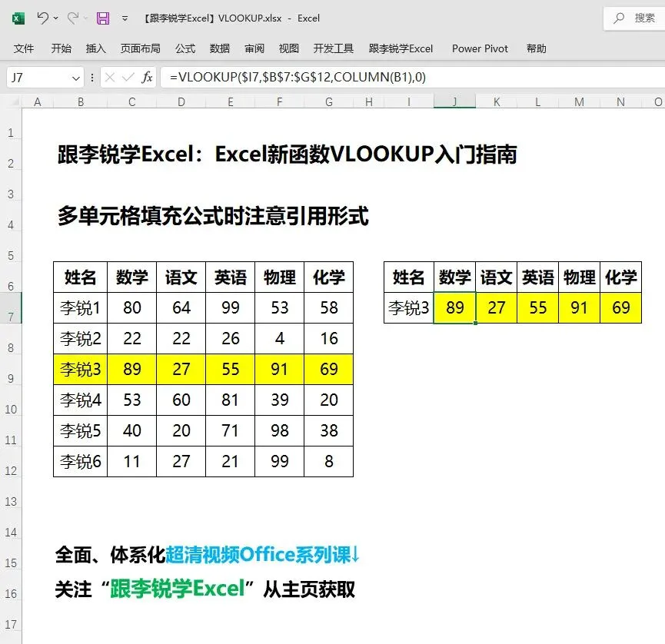Click the formula bar cancel X icon
This screenshot has width=665, height=644.
point(110,78)
